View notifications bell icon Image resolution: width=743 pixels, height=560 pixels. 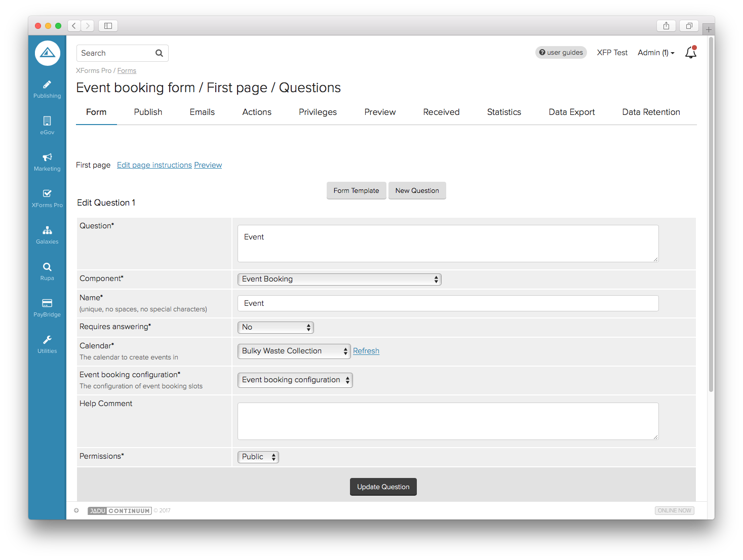[690, 53]
